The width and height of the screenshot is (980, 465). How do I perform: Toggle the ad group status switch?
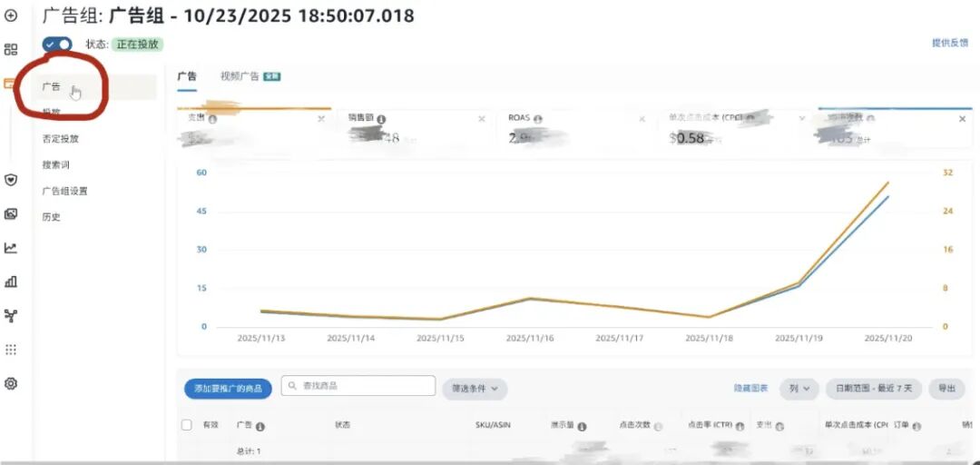pos(57,45)
